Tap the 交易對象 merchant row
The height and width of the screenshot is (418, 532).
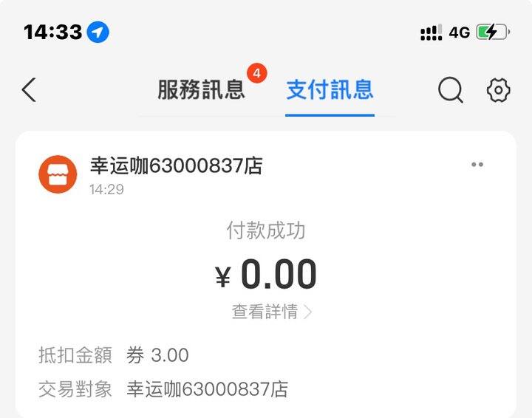[163, 389]
